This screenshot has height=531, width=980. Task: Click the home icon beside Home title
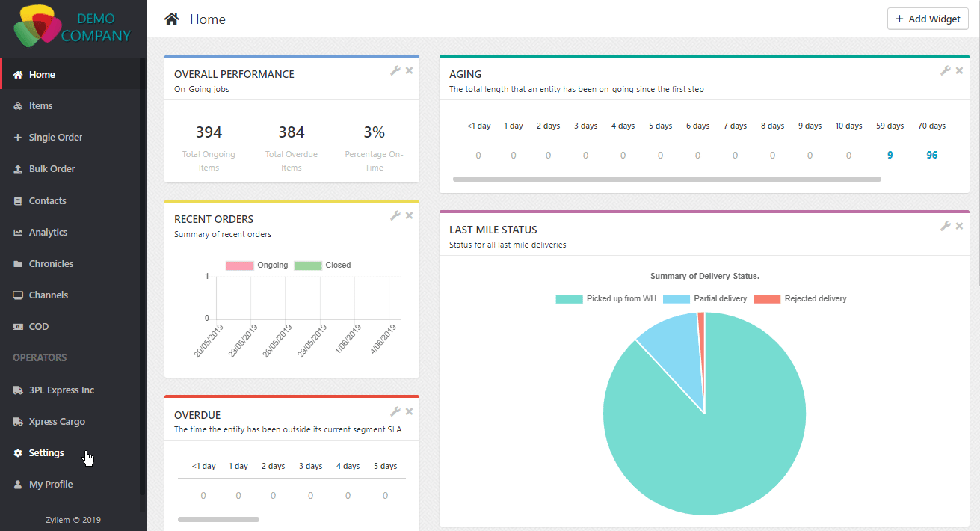tap(172, 19)
